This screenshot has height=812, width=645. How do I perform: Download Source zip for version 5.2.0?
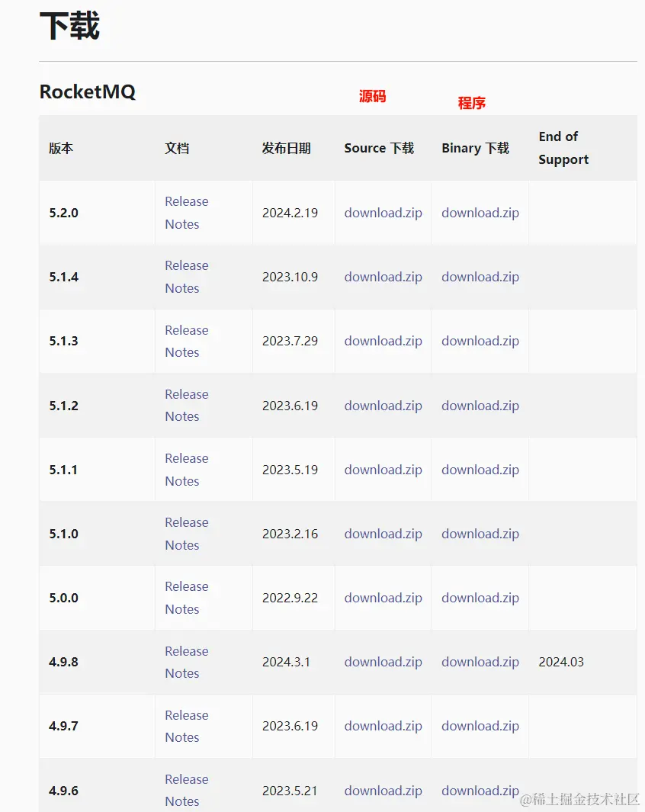pyautogui.click(x=383, y=213)
